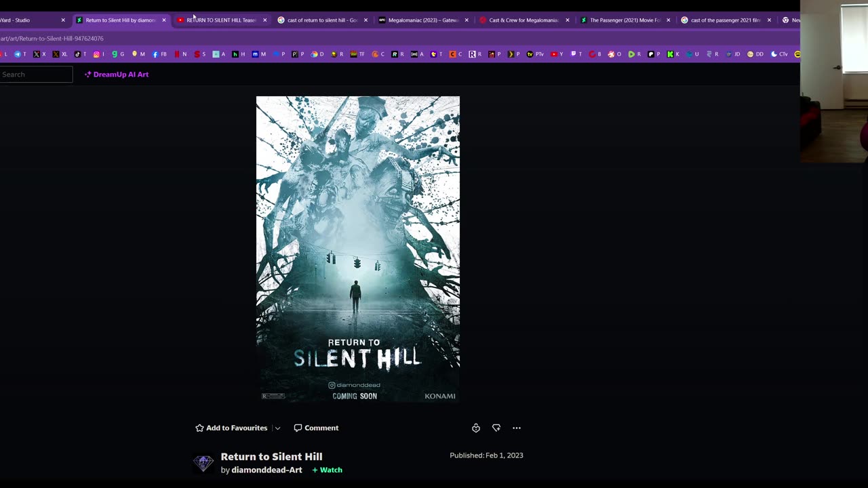This screenshot has height=488, width=868.
Task: Click the DeviantArt Search field
Action: pyautogui.click(x=36, y=75)
